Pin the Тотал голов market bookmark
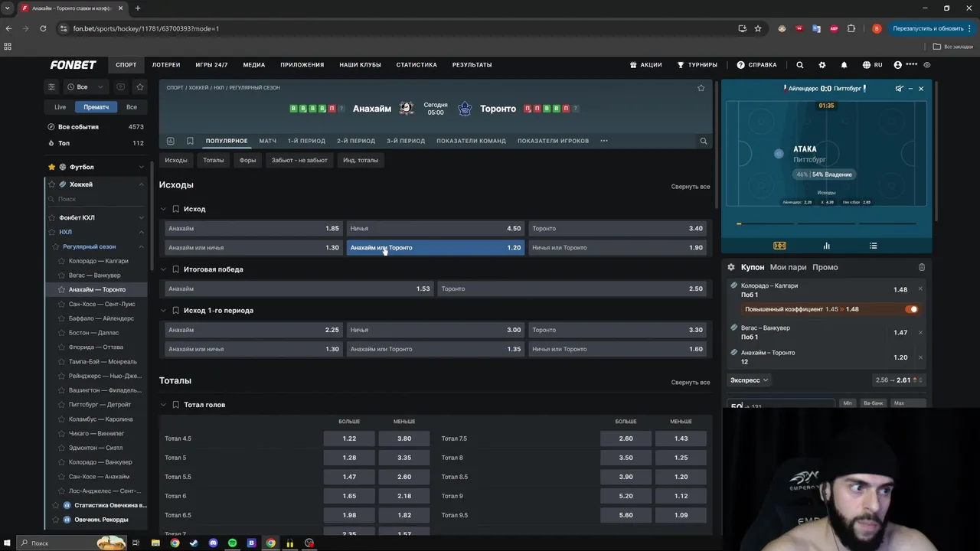Viewport: 980px width, 551px height. 176,405
